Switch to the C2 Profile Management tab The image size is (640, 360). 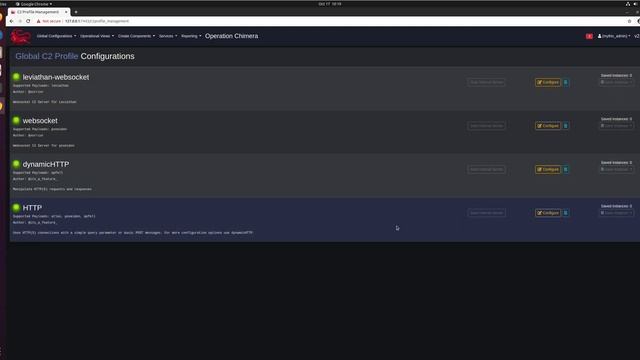tap(38, 12)
